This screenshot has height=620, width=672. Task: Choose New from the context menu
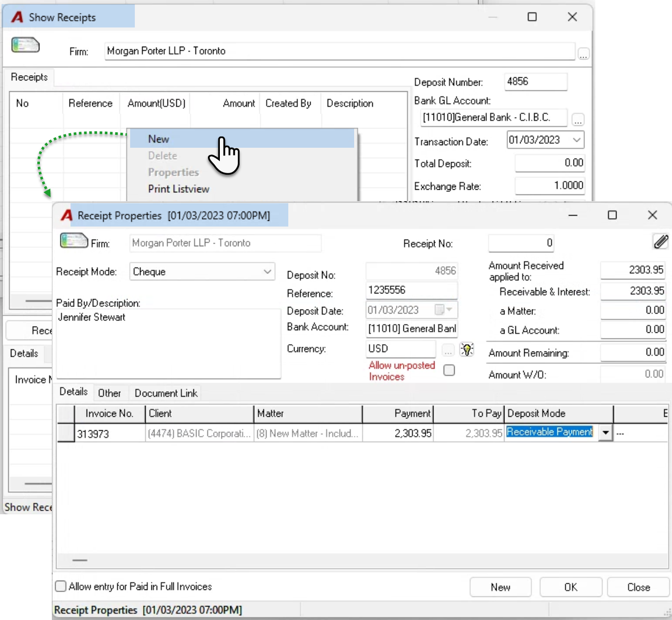[242, 139]
